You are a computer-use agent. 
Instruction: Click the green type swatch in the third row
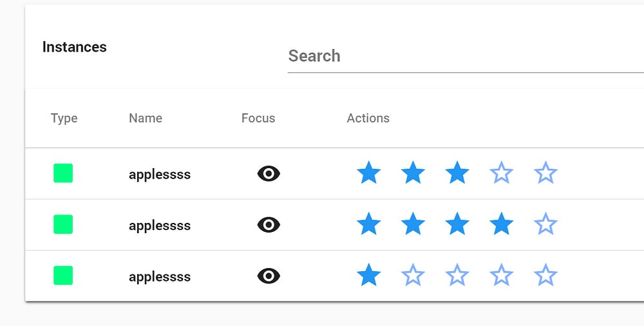pyautogui.click(x=63, y=276)
